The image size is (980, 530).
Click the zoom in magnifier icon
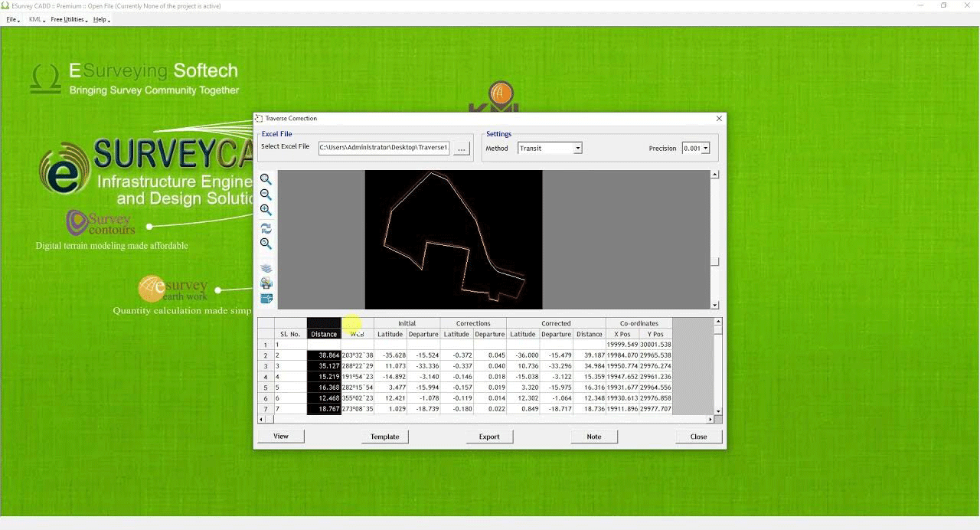coord(266,210)
